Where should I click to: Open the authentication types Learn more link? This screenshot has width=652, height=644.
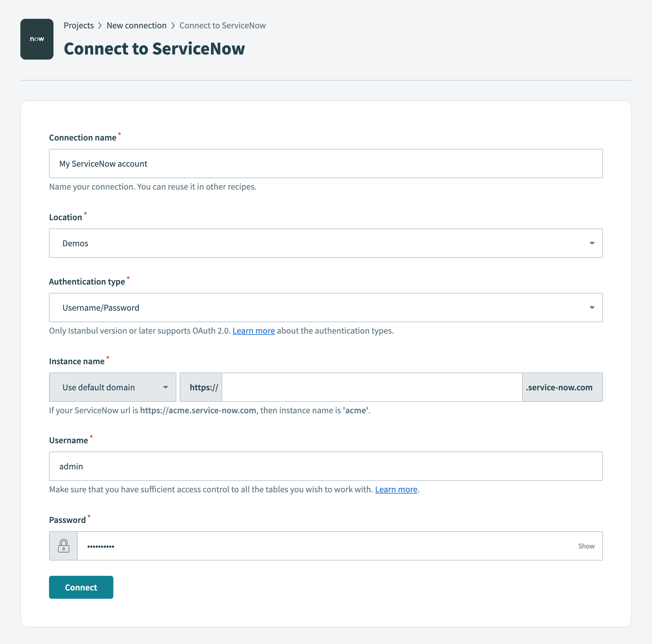[253, 331]
